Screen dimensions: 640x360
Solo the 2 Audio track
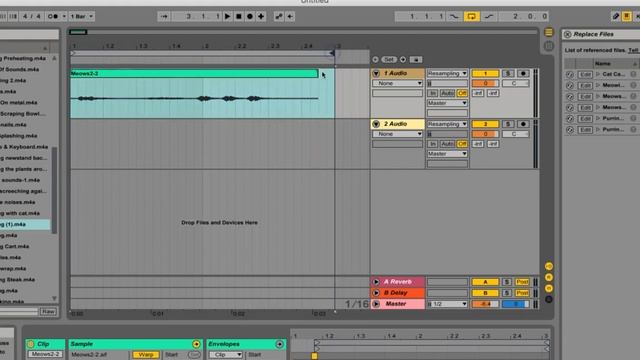508,124
